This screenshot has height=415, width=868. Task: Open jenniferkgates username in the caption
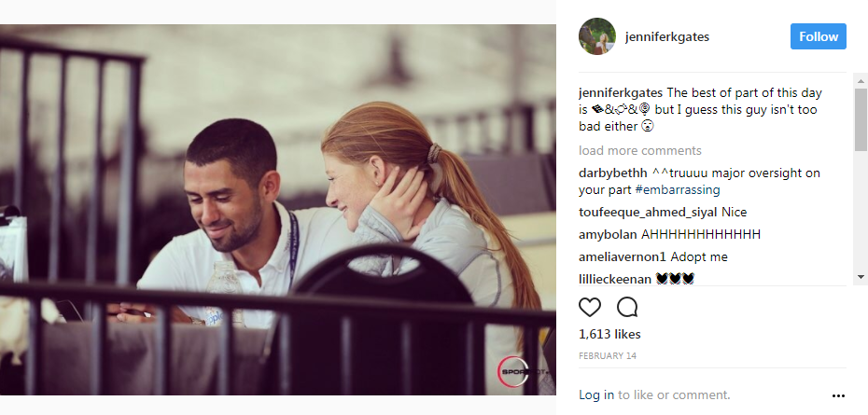coord(621,93)
